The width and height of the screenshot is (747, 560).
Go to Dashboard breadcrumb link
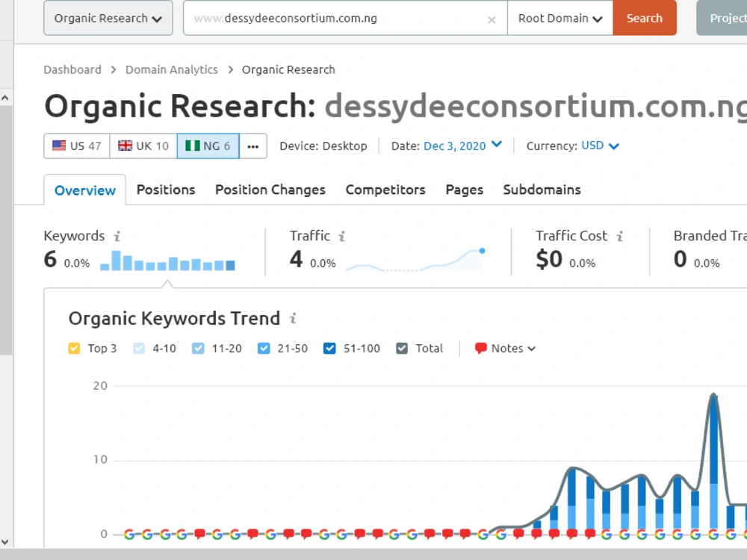coord(72,69)
